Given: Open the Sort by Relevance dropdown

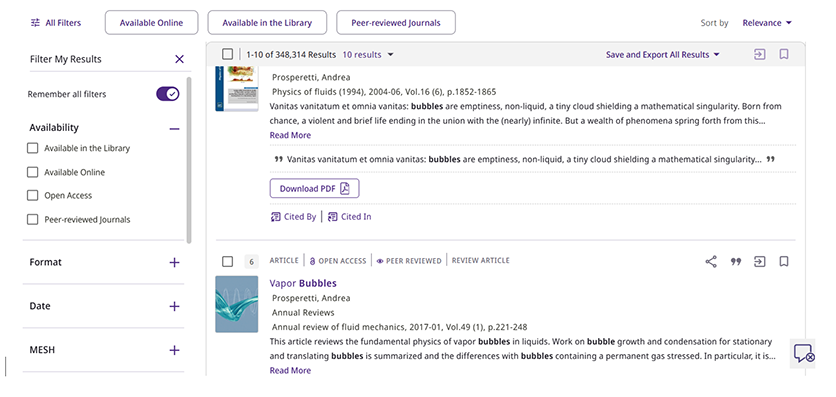Looking at the screenshot, I should pos(767,23).
